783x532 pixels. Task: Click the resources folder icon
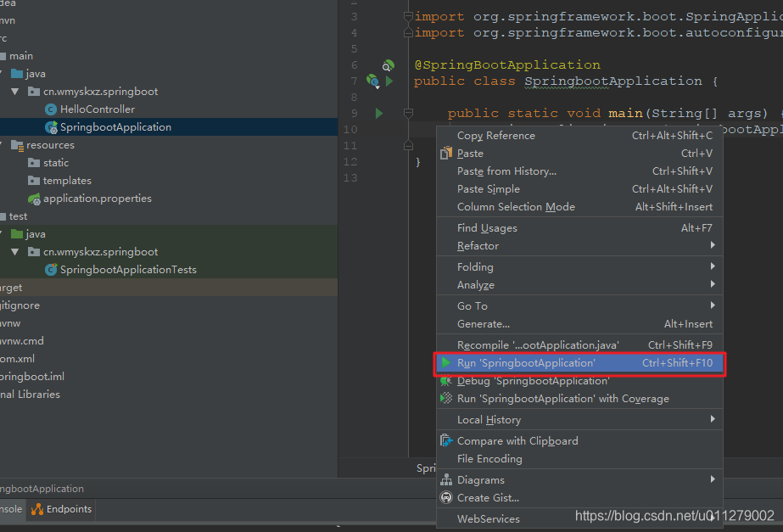tap(17, 145)
